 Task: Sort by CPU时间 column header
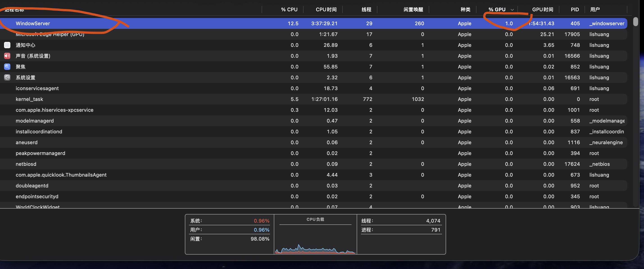pyautogui.click(x=326, y=9)
